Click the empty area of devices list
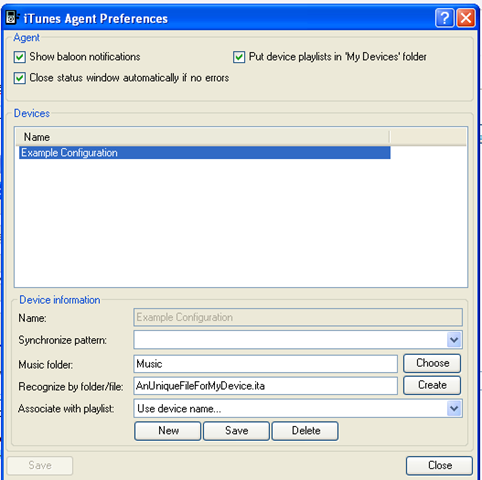Viewport: 482px width, 480px height. pyautogui.click(x=241, y=223)
